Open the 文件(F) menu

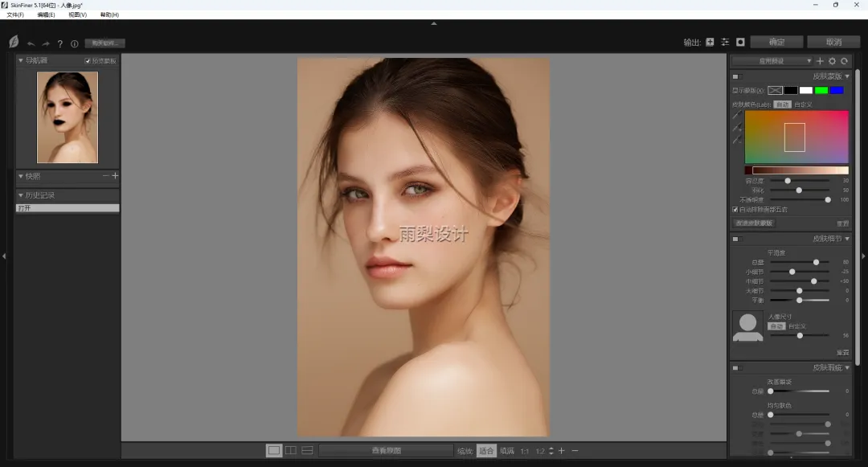[15, 15]
